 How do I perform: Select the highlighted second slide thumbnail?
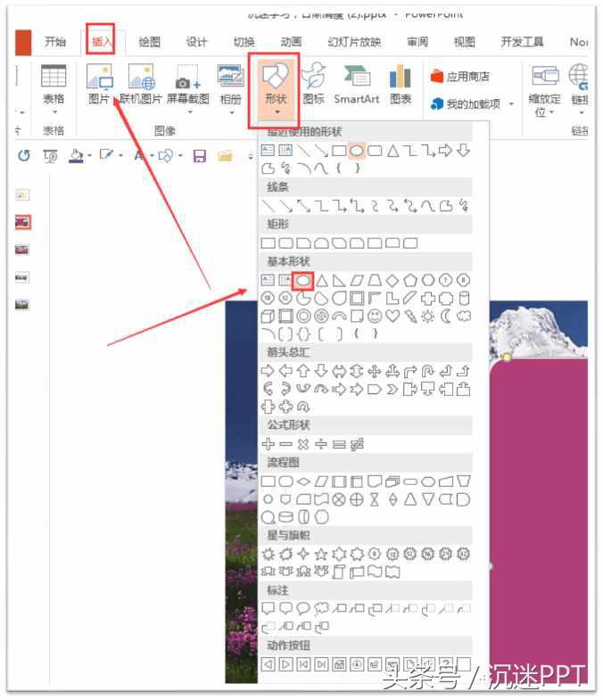coord(22,222)
